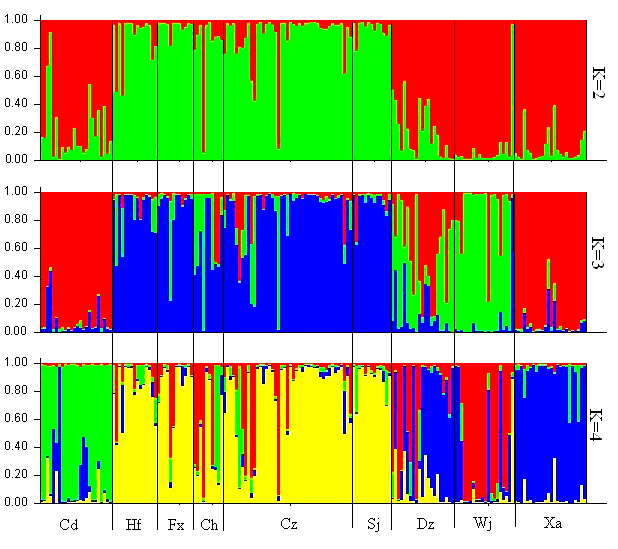This screenshot has height=549, width=618.
Task: Click the K=4 panel label
Action: [x=596, y=424]
